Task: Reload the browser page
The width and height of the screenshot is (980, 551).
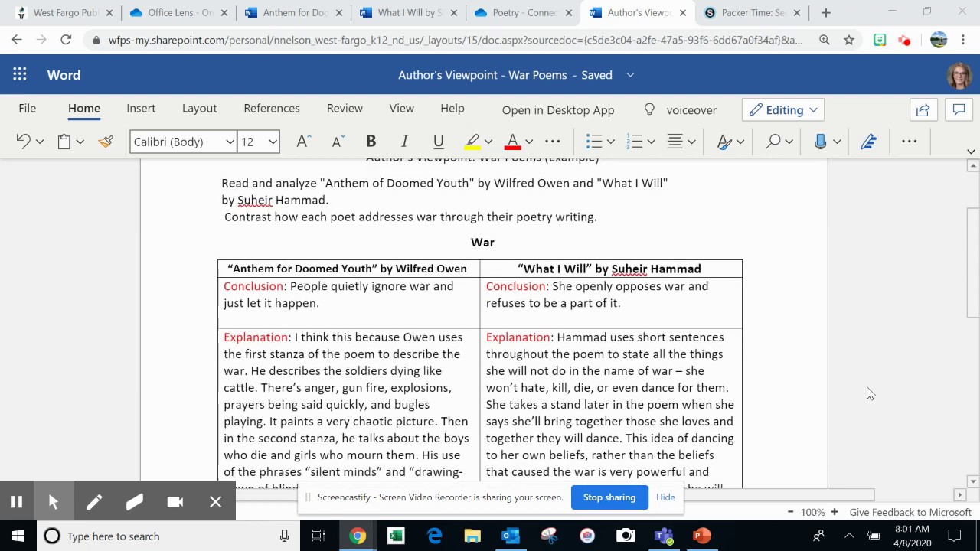Action: 66,40
